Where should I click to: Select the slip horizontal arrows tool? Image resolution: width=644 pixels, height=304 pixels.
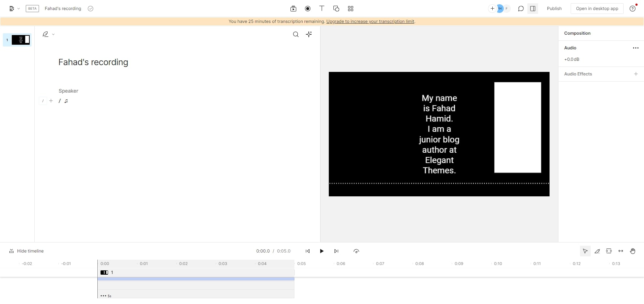pos(621,251)
